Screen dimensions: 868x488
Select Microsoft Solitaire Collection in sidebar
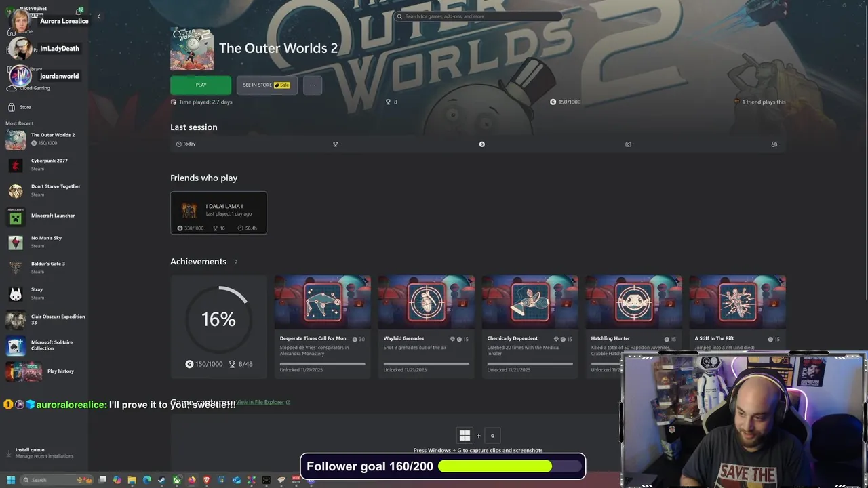[x=44, y=345]
